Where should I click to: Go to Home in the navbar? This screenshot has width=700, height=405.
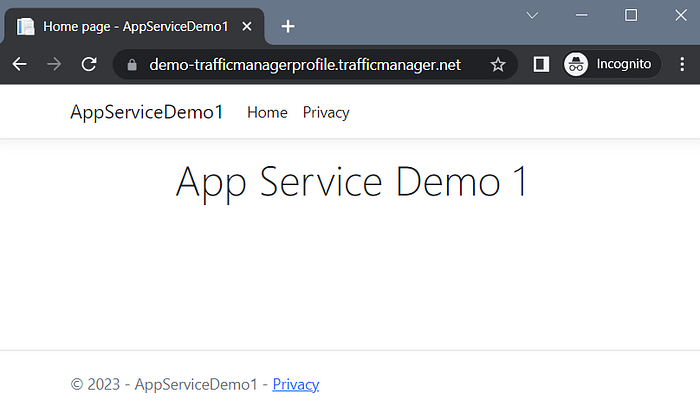(267, 113)
